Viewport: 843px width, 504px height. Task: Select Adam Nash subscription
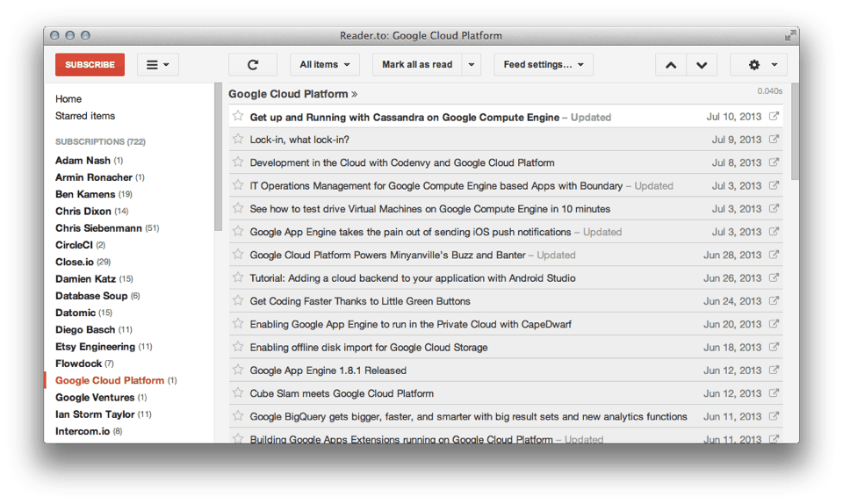90,161
